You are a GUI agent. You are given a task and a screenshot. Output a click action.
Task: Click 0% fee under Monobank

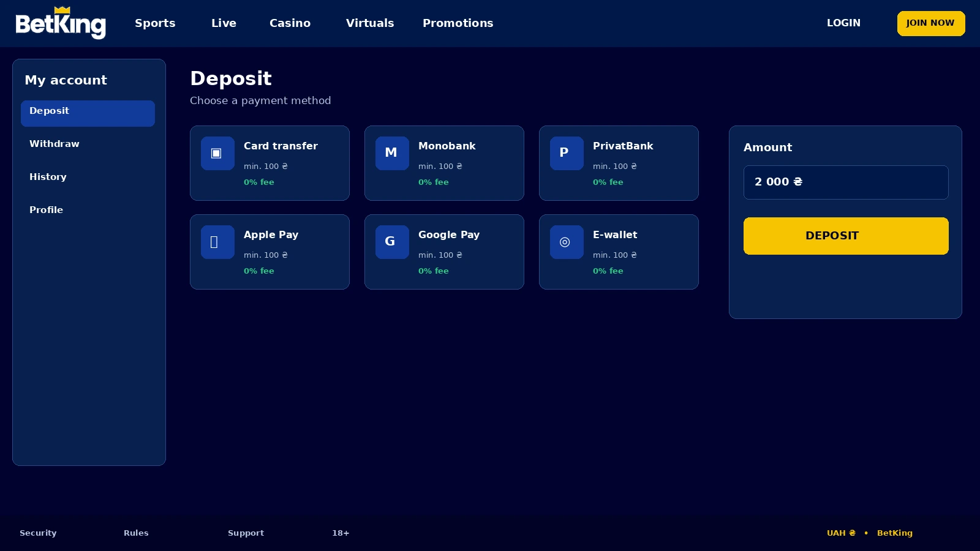[434, 182]
